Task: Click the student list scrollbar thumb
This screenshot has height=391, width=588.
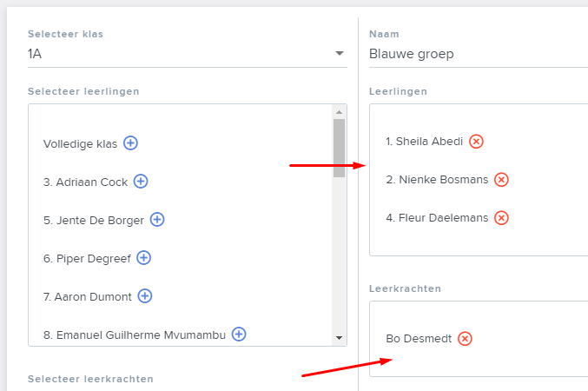Action: point(339,149)
